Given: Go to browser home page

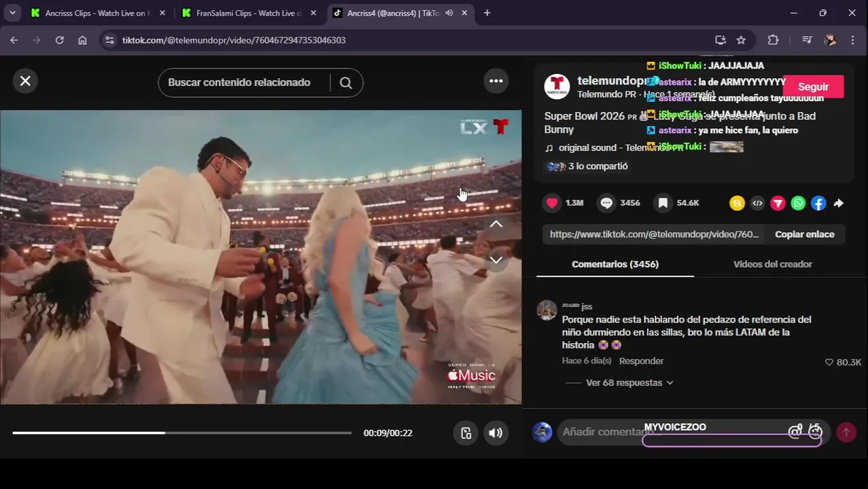Looking at the screenshot, I should click(82, 40).
